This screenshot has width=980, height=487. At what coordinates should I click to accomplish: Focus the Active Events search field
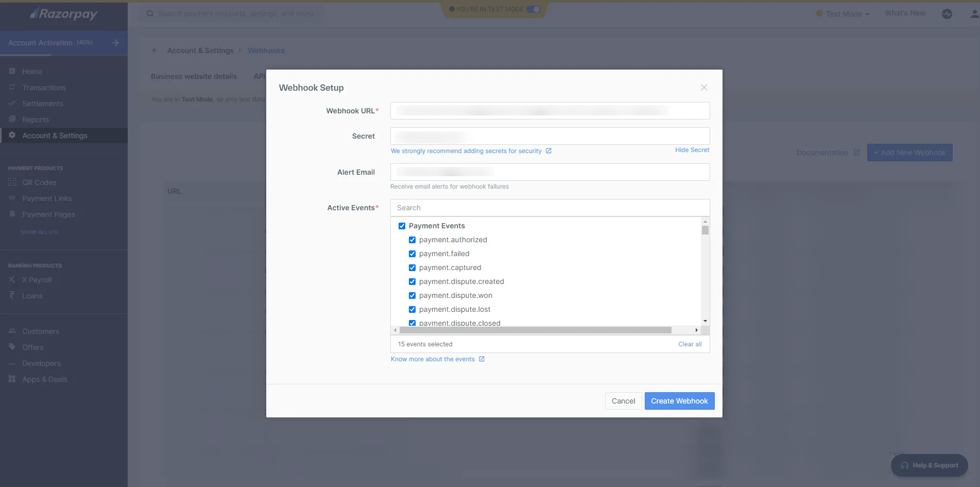click(x=550, y=208)
